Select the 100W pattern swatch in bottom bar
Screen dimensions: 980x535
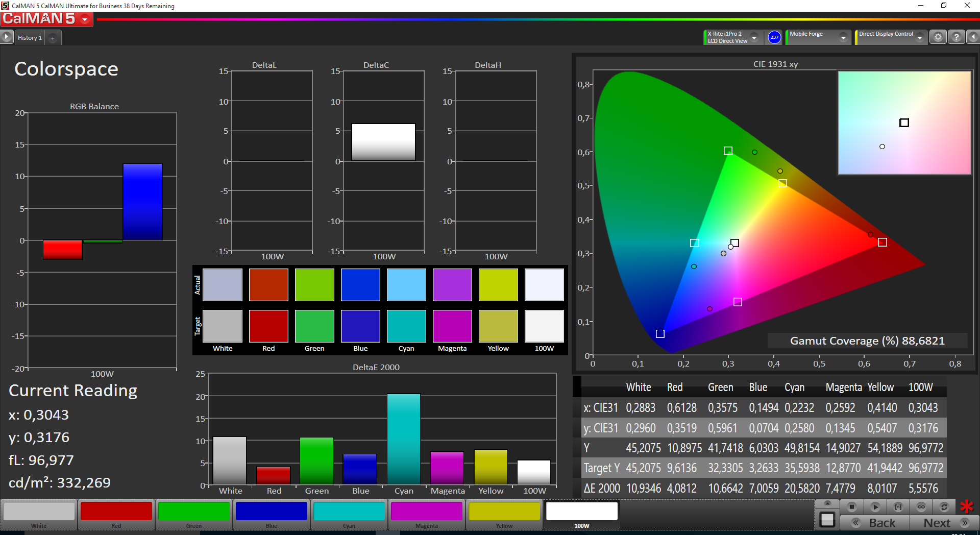(582, 515)
